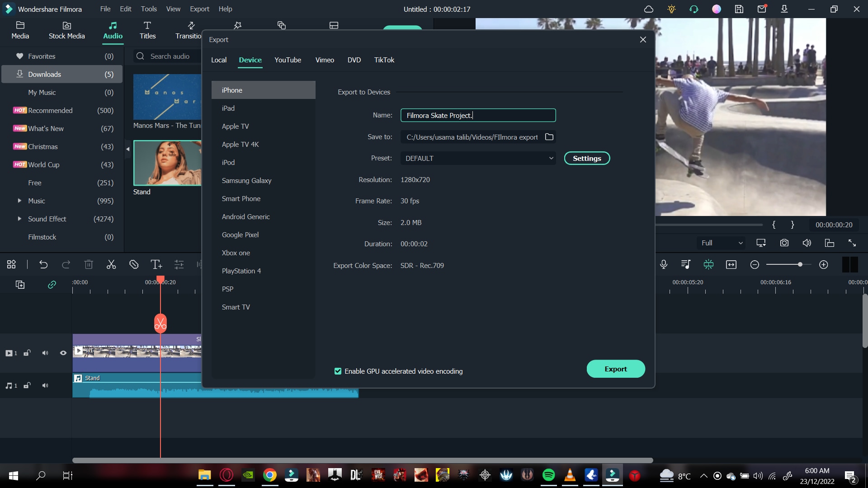
Task: Switch to the Local export tab
Action: pos(219,60)
